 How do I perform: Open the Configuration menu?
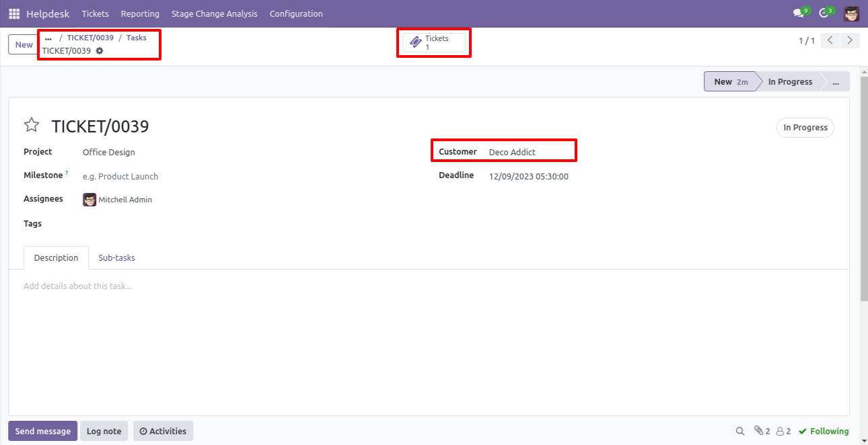(x=296, y=13)
